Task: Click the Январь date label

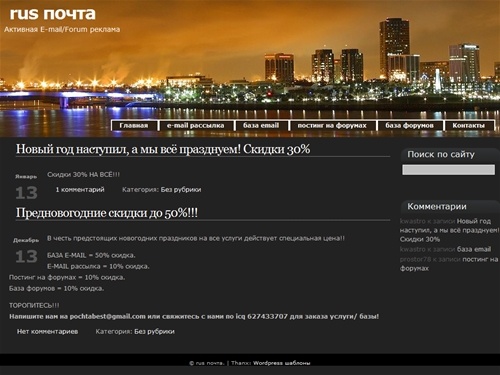Action: [26, 177]
